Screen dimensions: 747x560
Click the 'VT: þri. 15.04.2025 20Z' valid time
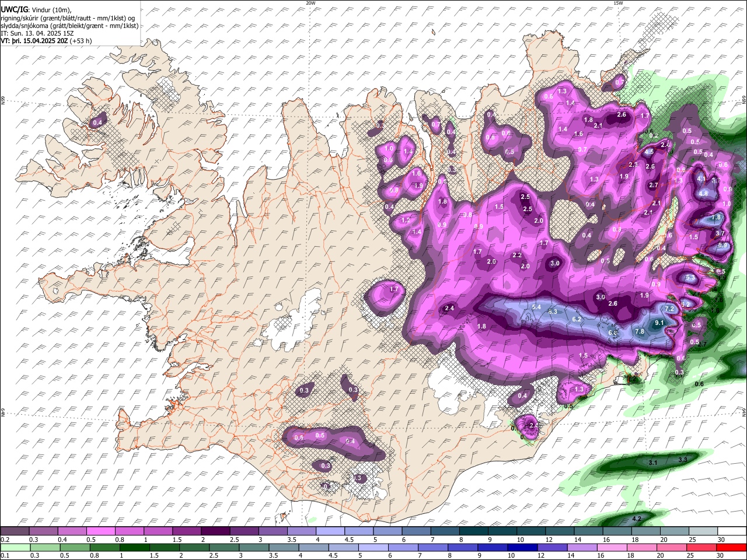[x=34, y=41]
